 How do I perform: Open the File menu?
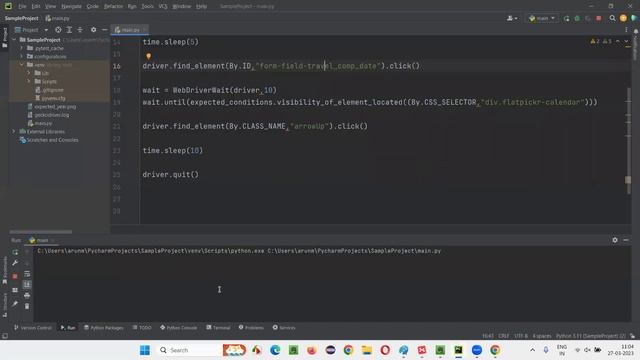tap(22, 7)
